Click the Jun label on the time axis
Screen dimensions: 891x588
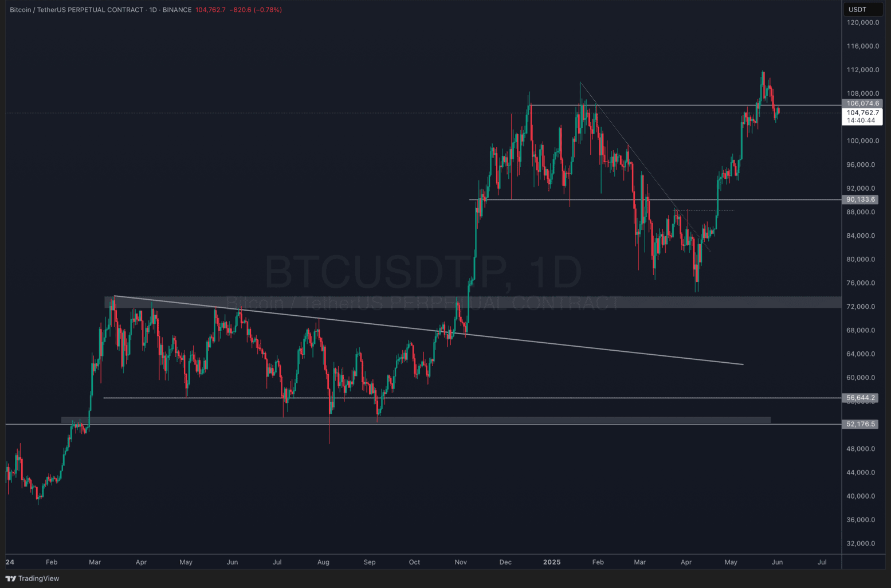coord(777,562)
